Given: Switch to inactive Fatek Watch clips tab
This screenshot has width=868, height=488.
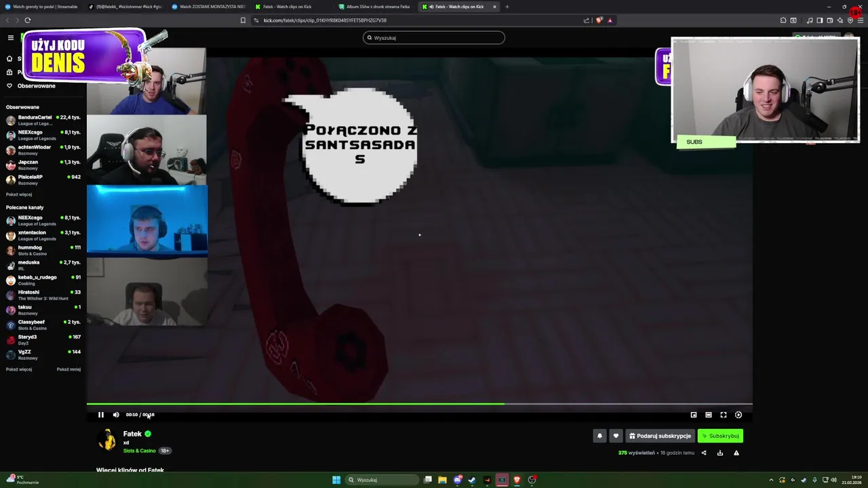Looking at the screenshot, I should point(292,7).
